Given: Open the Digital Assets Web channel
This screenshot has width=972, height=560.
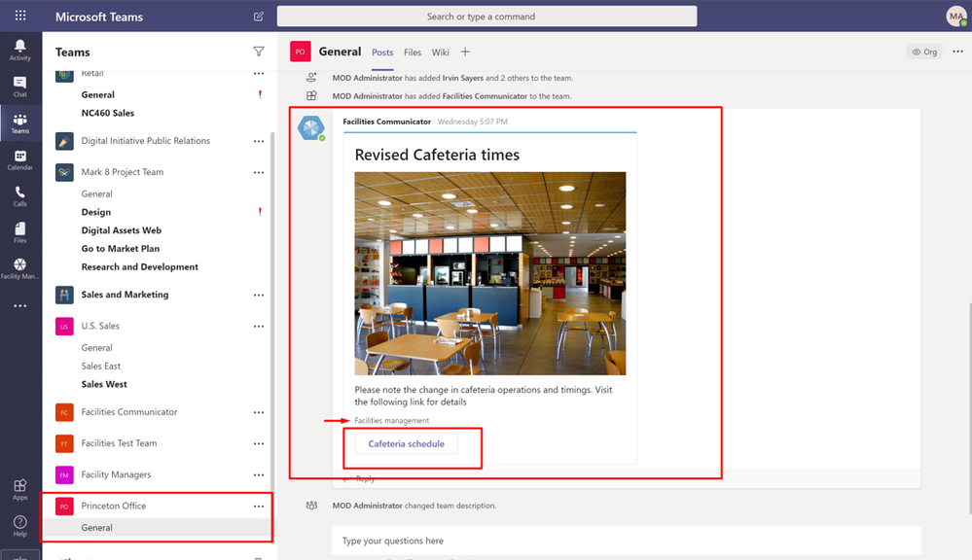Looking at the screenshot, I should (x=122, y=229).
